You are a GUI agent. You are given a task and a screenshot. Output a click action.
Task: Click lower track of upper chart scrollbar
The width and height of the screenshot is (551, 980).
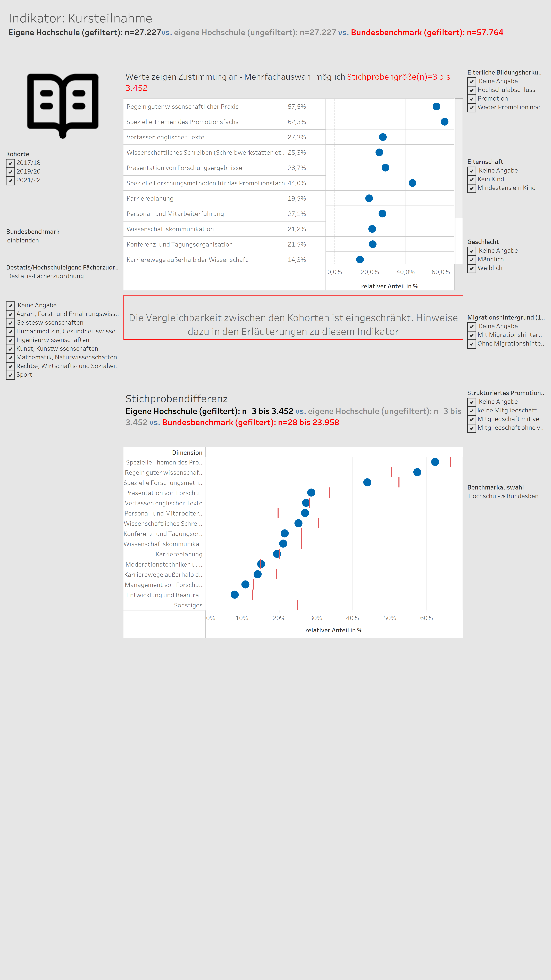[459, 241]
